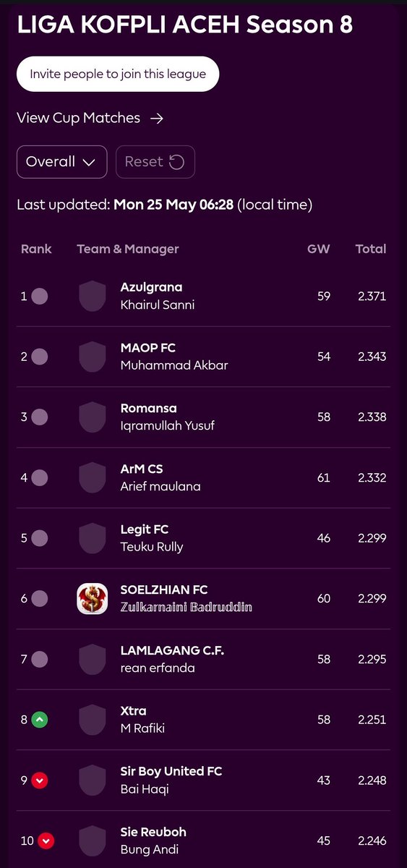The height and width of the screenshot is (868, 407).
Task: Click the Invite people to join this league button
Action: click(x=118, y=74)
